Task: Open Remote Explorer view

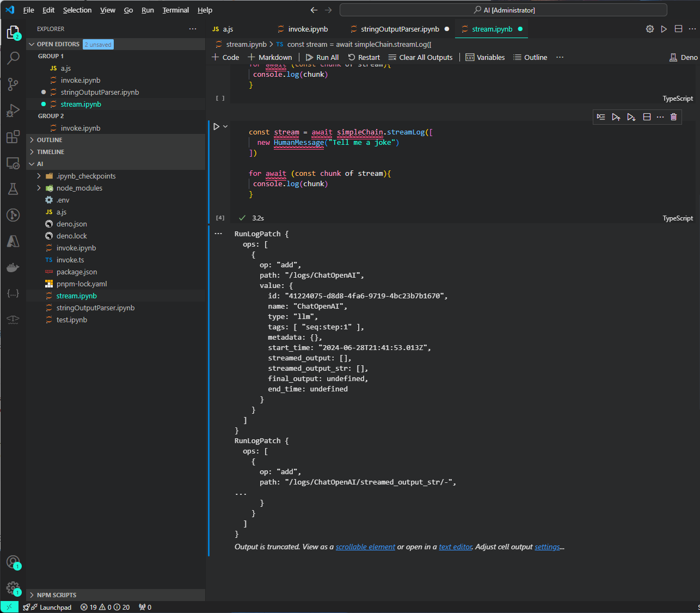Action: click(13, 163)
